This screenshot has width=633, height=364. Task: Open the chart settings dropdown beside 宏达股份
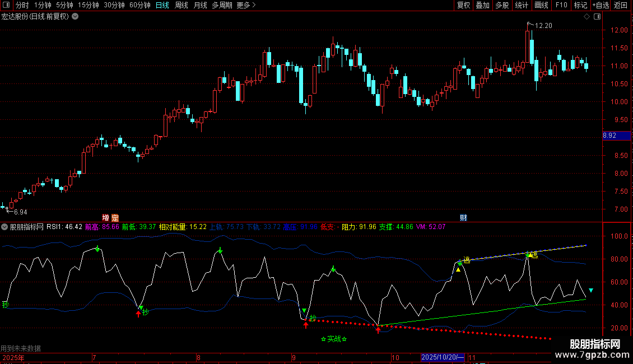75,17
